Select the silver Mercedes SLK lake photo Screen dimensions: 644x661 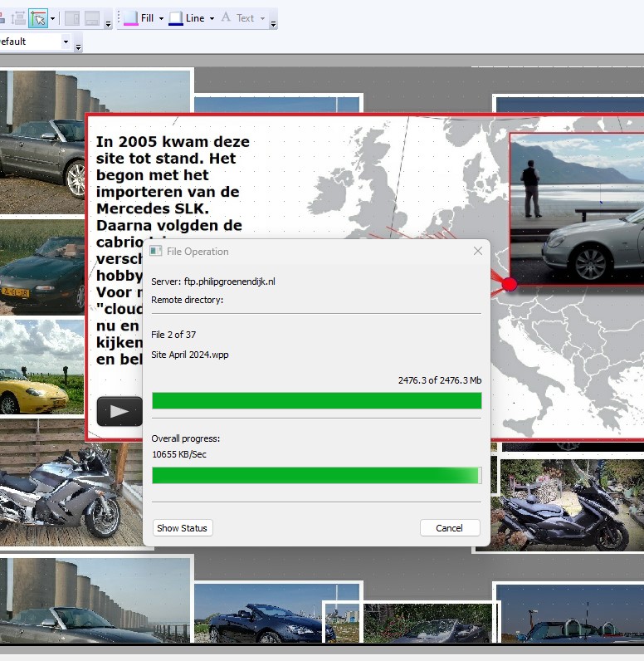click(577, 208)
